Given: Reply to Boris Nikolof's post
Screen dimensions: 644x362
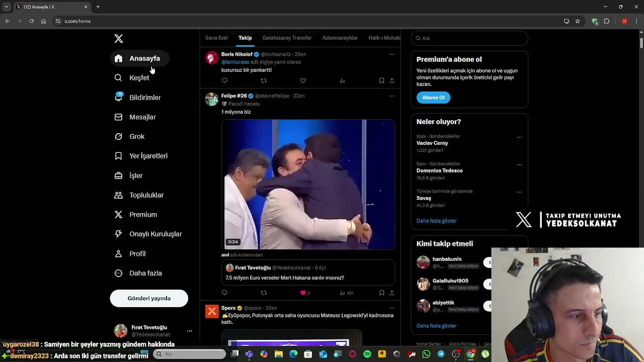Looking at the screenshot, I should click(224, 80).
